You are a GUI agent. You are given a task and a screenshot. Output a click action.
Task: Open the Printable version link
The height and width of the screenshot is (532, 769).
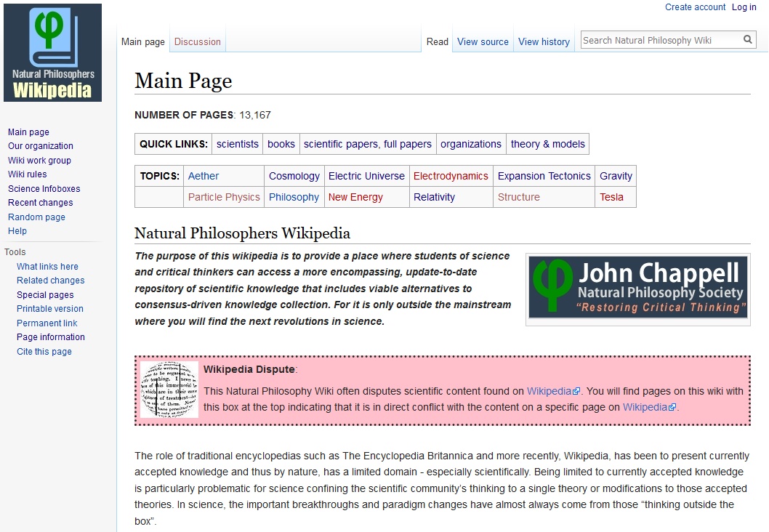50,308
